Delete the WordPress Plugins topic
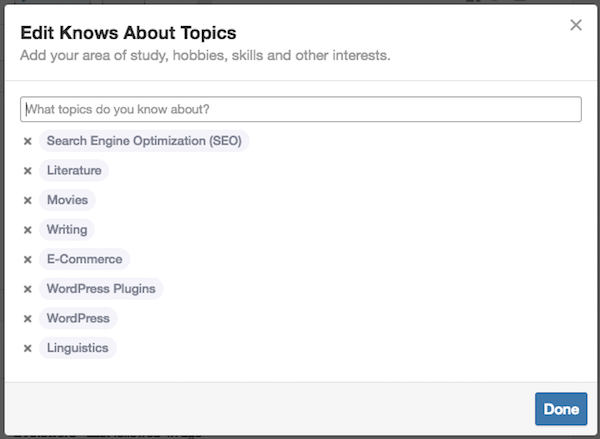This screenshot has width=600, height=439. pos(28,290)
